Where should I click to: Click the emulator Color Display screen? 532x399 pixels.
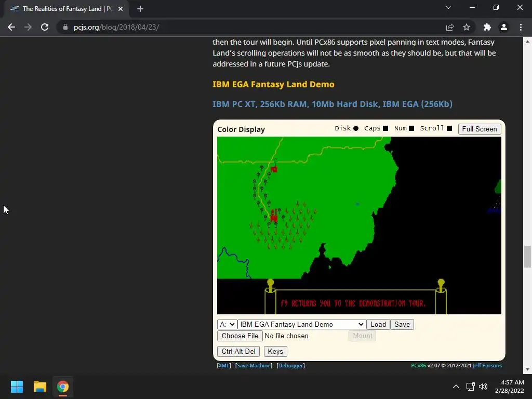[359, 225]
